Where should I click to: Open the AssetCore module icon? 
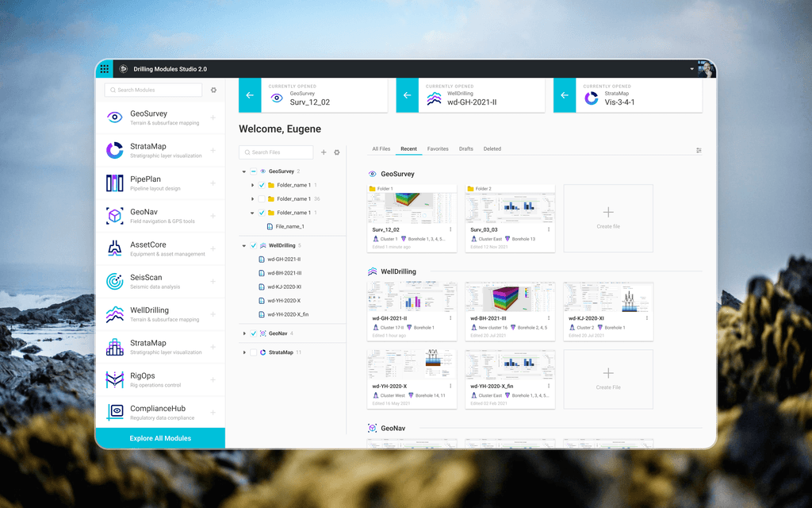click(114, 248)
